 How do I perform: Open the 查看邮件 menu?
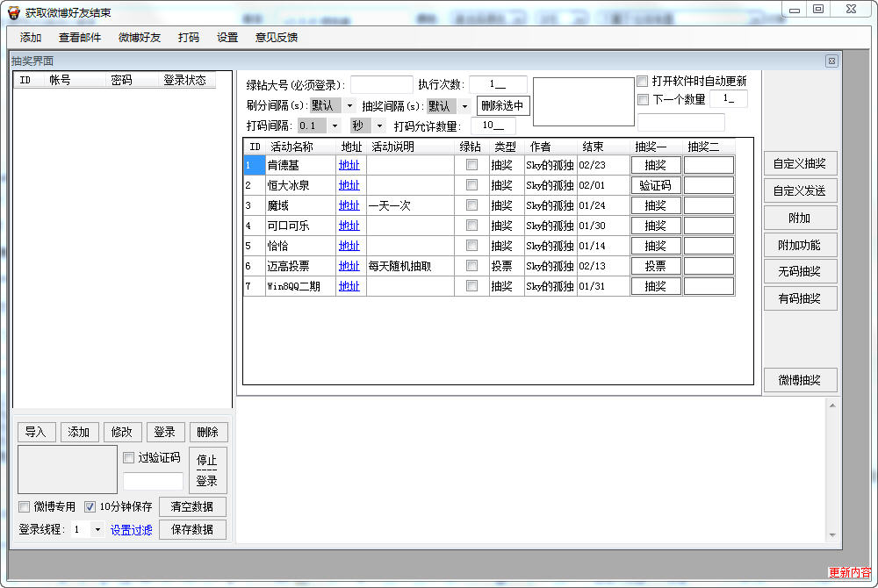pyautogui.click(x=80, y=38)
